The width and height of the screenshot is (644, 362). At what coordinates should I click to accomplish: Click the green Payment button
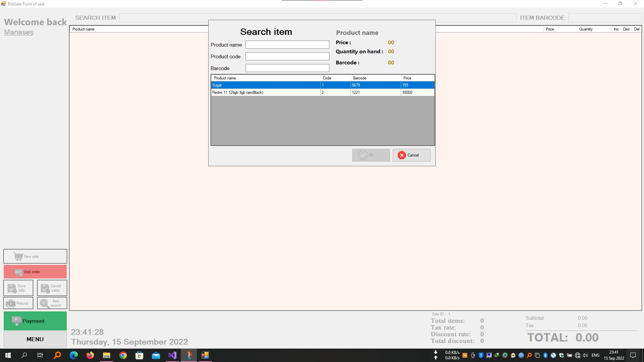pos(35,321)
